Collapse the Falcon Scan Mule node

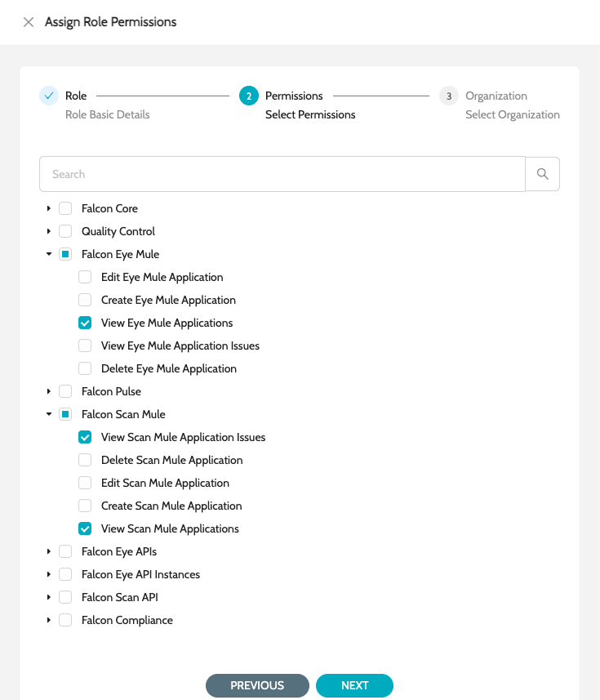pyautogui.click(x=49, y=414)
